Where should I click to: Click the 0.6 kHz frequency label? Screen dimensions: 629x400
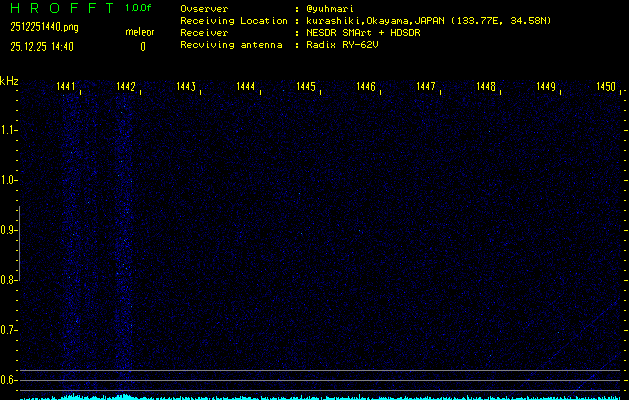(7, 380)
